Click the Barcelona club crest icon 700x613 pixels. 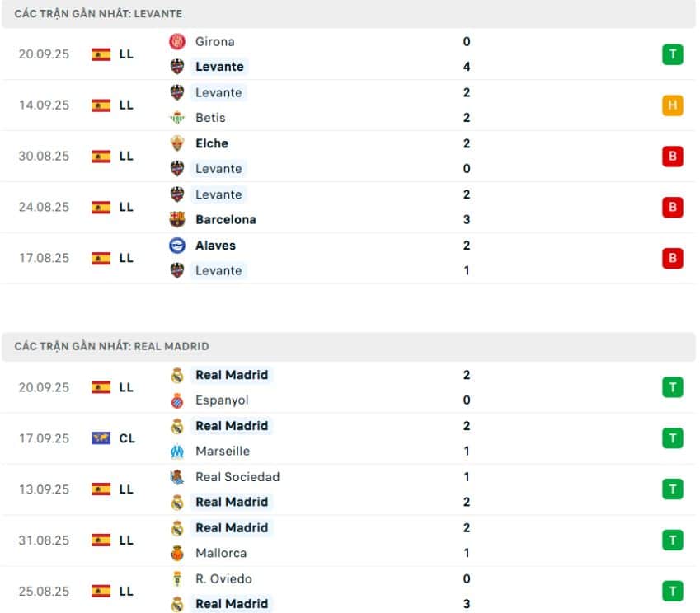(x=176, y=219)
